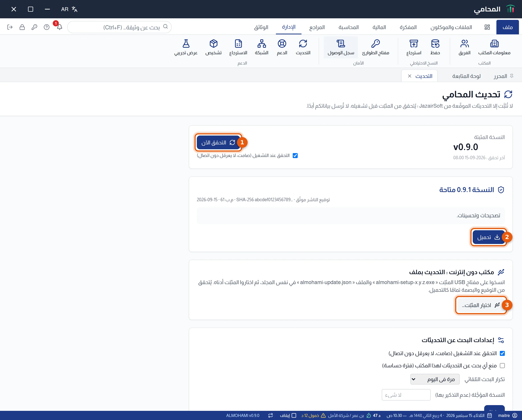Image resolution: width=522 pixels, height=420 pixels.
Task: Click تحميل download button
Action: tap(488, 237)
